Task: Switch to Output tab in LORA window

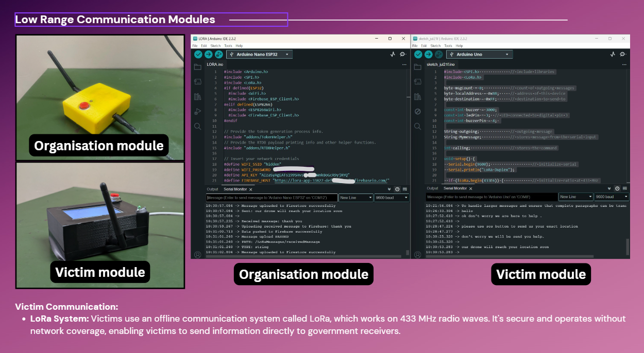Action: [212, 189]
